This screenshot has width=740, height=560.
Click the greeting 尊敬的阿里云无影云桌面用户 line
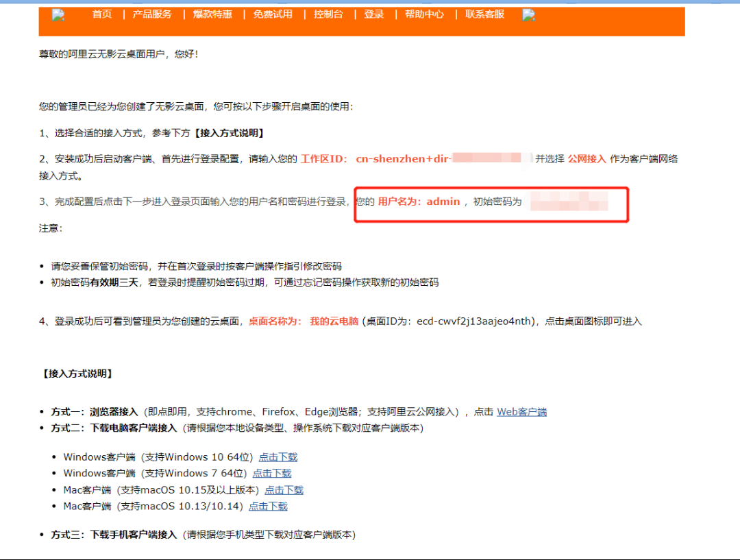pos(119,54)
